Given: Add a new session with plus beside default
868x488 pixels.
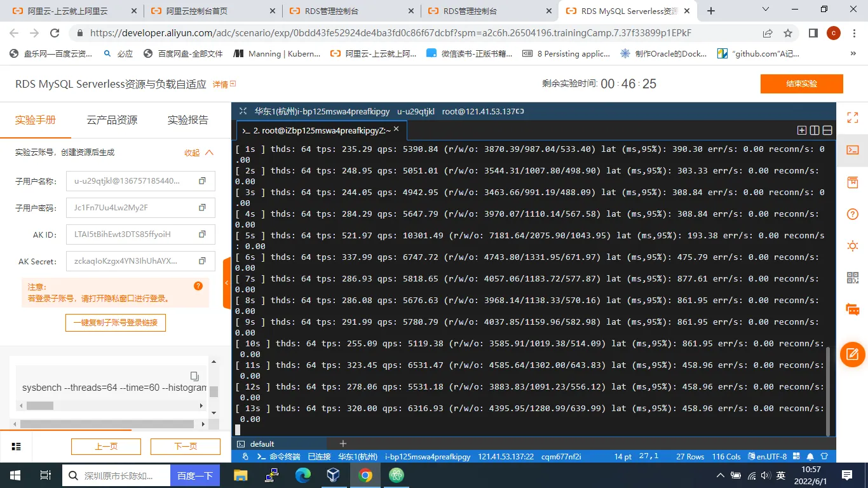Looking at the screenshot, I should 343,444.
